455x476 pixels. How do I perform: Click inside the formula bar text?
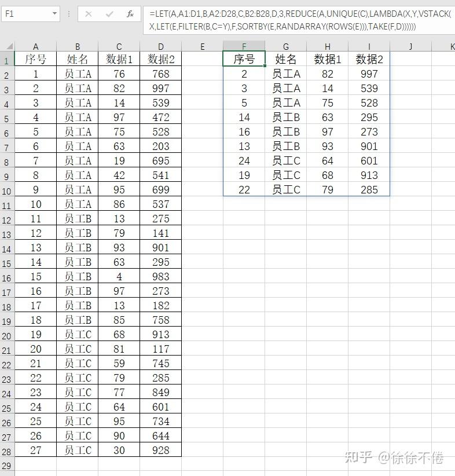click(x=299, y=20)
